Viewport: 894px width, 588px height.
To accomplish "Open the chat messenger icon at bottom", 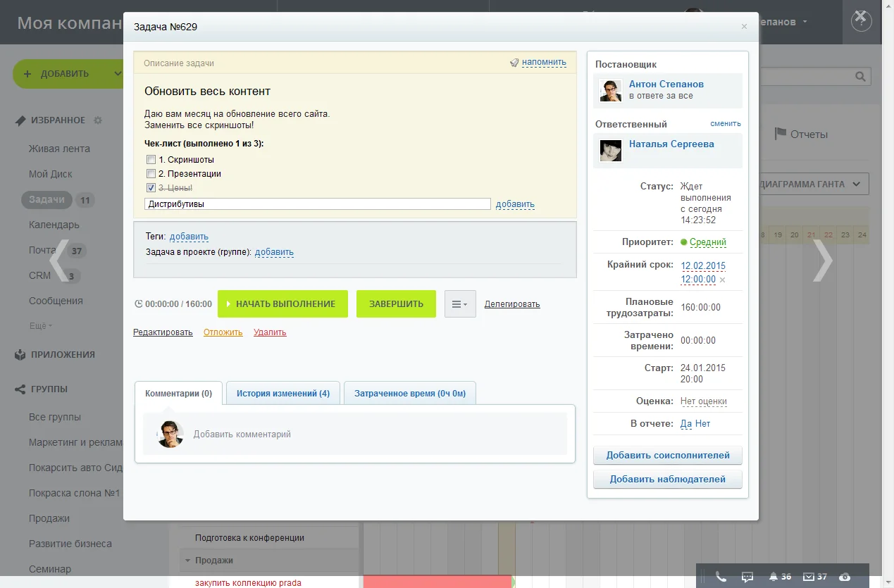I will point(747,576).
